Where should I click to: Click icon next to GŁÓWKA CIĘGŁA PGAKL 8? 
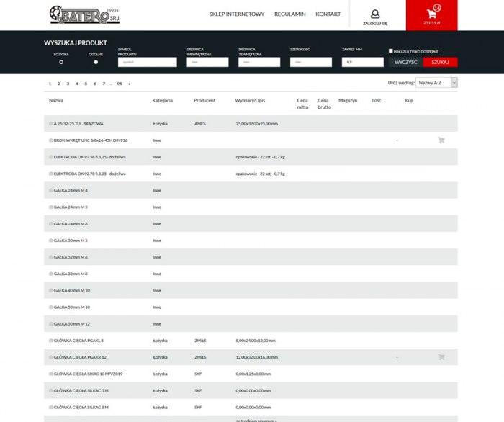51,341
